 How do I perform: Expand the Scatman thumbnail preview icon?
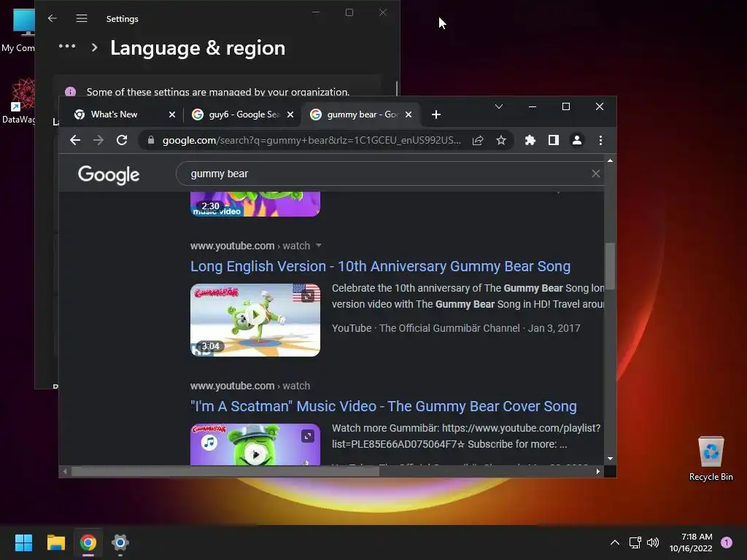pyautogui.click(x=308, y=436)
